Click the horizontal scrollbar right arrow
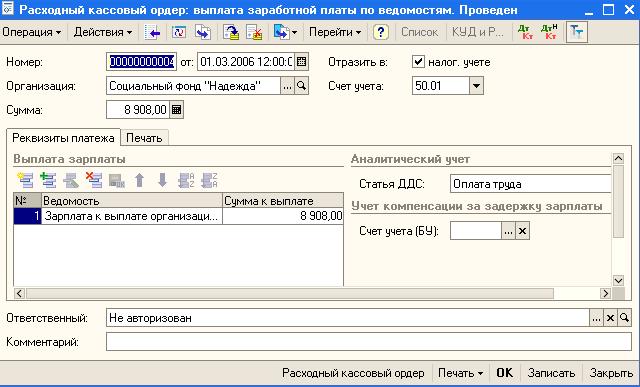The height and width of the screenshot is (387, 640). click(x=605, y=293)
